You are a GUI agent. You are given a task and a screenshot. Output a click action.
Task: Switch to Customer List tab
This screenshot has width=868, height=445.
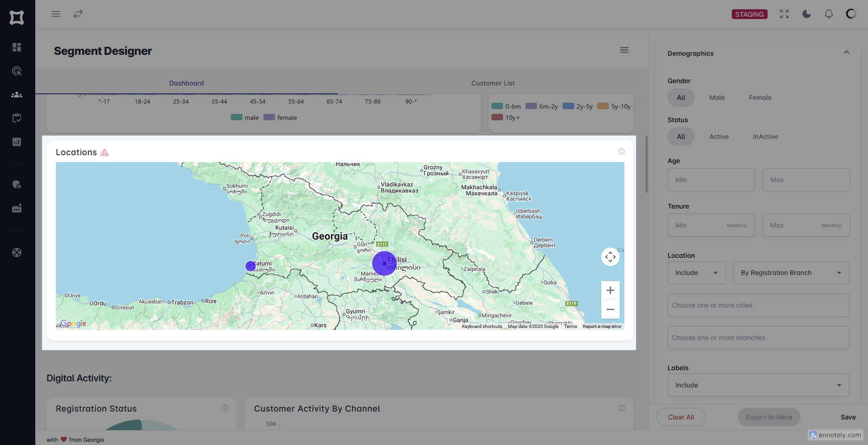coord(493,83)
